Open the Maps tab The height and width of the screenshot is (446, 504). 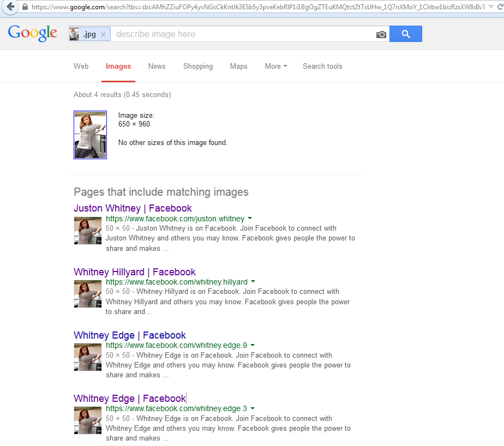[238, 66]
